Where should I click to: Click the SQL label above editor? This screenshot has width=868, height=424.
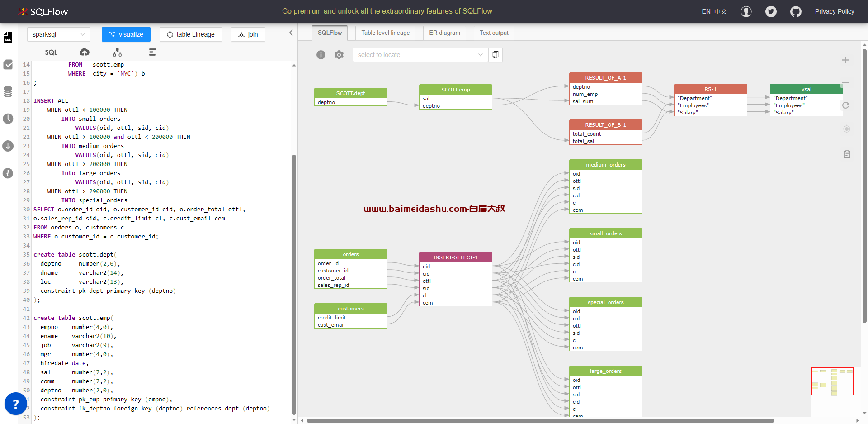pyautogui.click(x=51, y=52)
